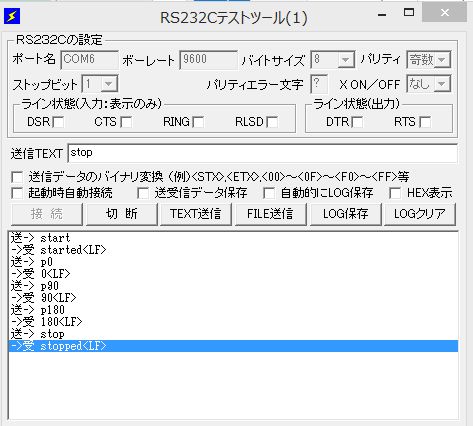
Task: Select log line ->受 started<LF>
Action: [233, 250]
